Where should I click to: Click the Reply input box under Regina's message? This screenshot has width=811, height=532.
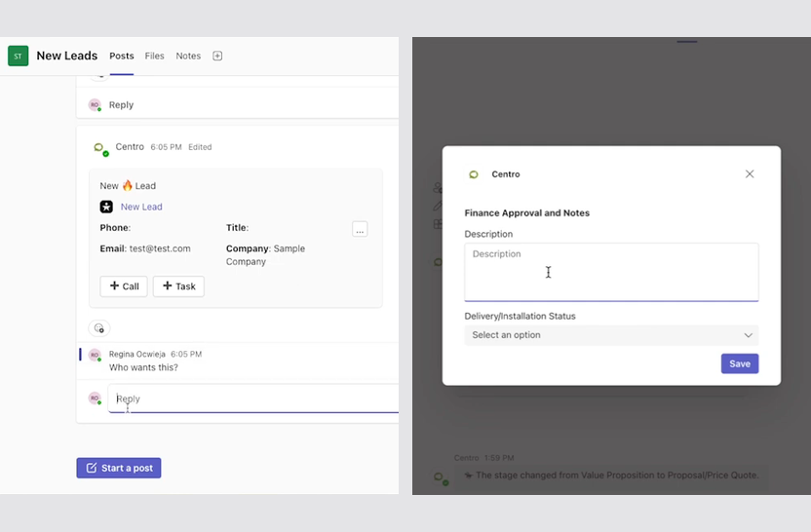(252, 399)
